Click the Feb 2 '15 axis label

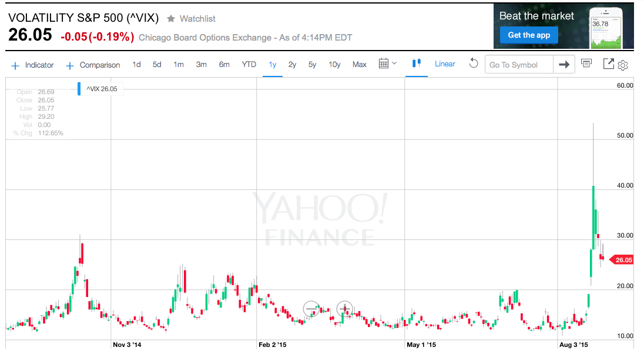pyautogui.click(x=272, y=345)
